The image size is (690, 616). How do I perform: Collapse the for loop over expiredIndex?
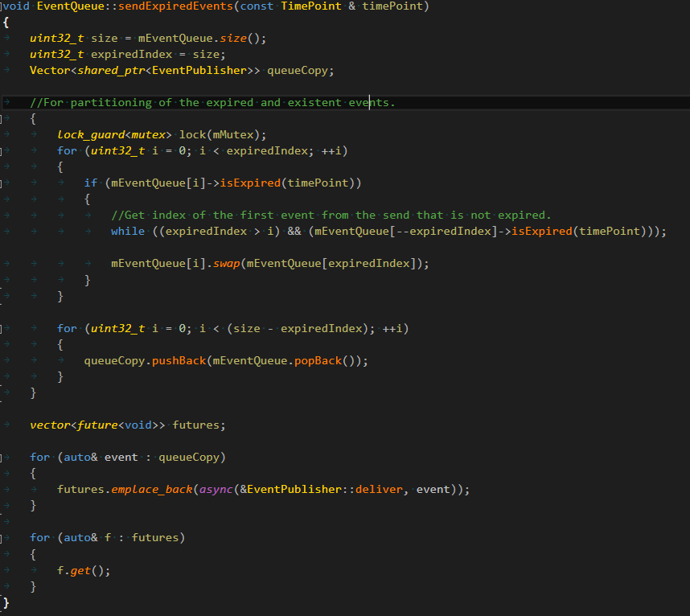[x=2, y=151]
